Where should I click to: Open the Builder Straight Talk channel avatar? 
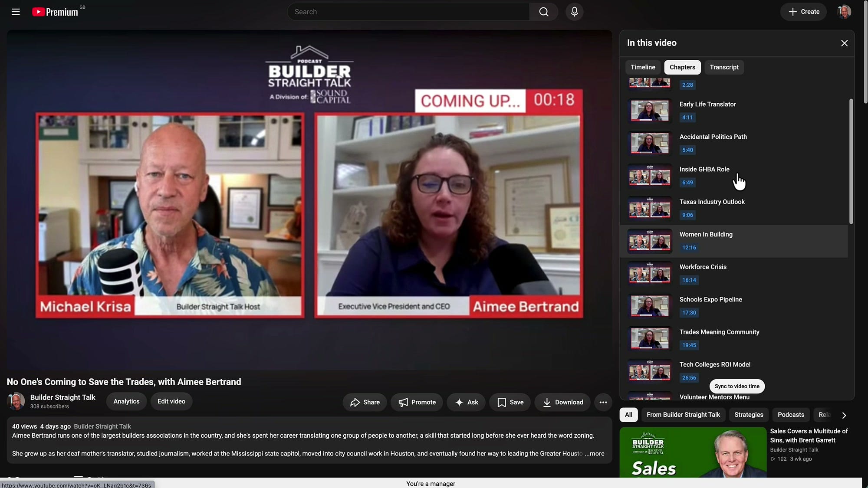pyautogui.click(x=16, y=401)
